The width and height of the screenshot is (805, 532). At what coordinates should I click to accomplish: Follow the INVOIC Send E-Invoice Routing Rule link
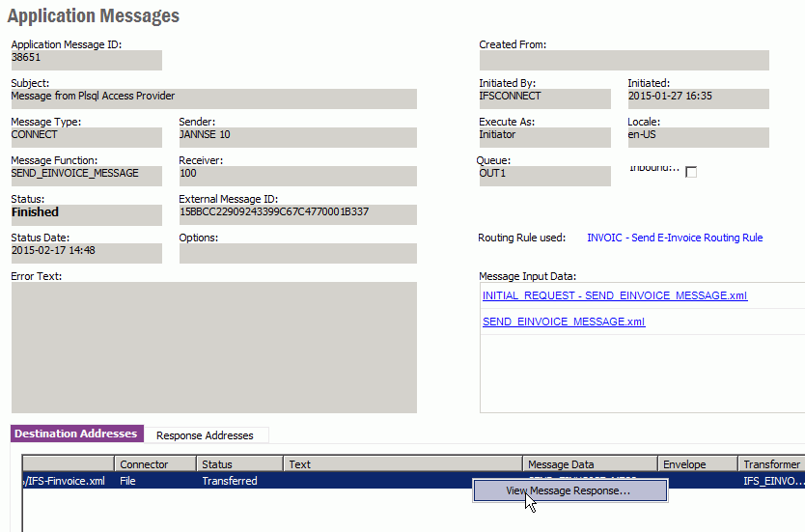pyautogui.click(x=674, y=238)
